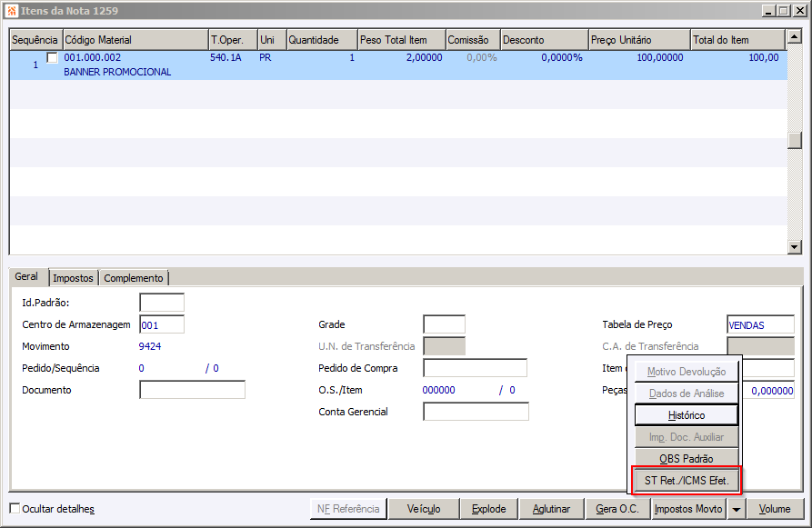
Task: Tick the checkbox on the BANNER PROMOCIONAL row
Action: [x=53, y=57]
